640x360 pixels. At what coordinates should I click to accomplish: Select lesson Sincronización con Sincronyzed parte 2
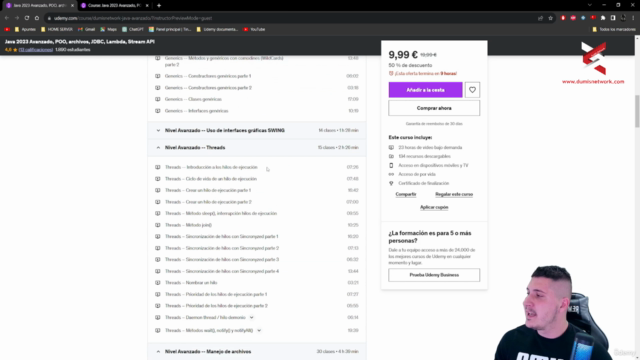click(222, 248)
